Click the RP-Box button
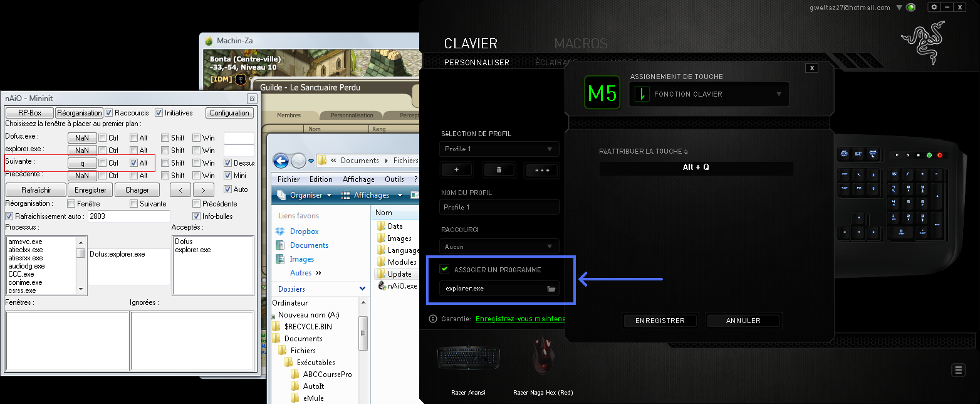 [x=29, y=113]
